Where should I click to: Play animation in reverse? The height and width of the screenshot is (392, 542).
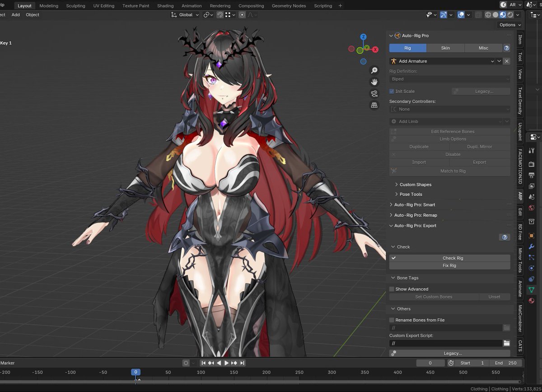[219, 363]
